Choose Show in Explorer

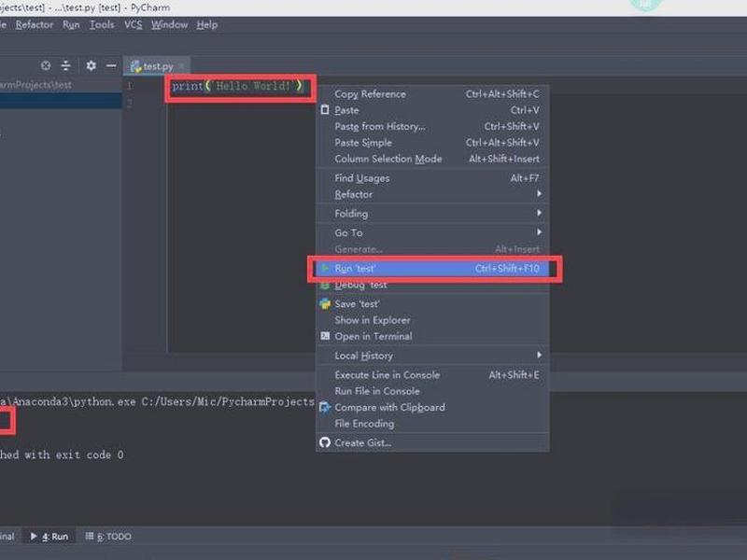[432, 320]
